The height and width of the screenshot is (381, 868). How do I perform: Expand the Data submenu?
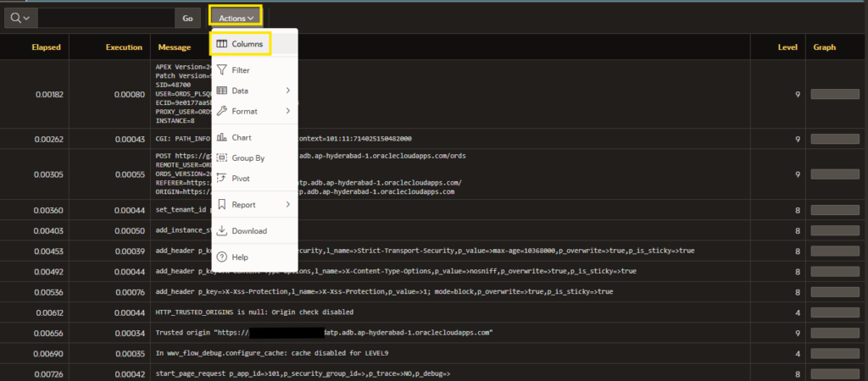point(254,91)
